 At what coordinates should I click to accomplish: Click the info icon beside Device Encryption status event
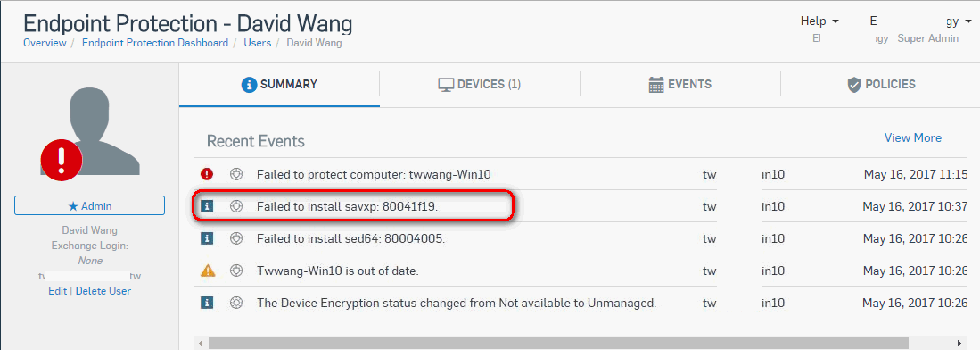click(x=207, y=303)
